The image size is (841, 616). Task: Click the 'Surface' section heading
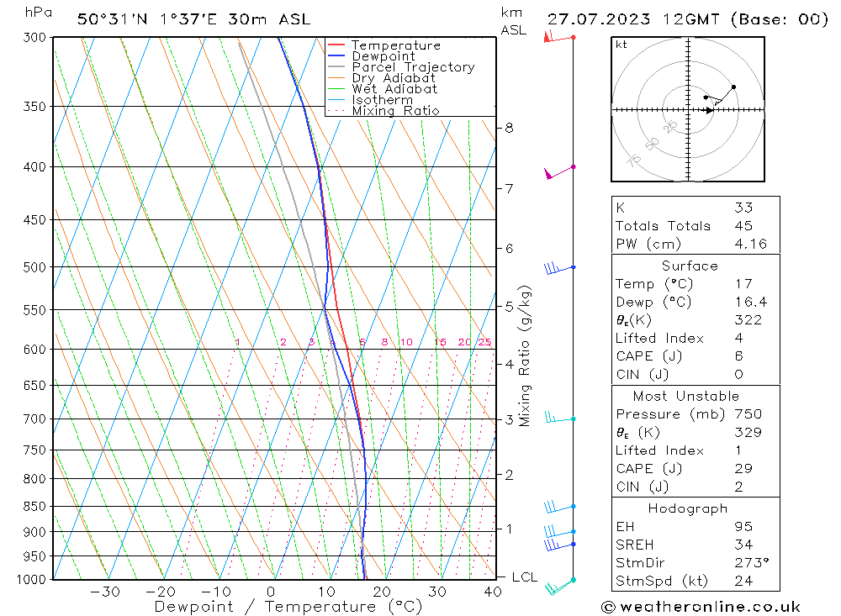pos(690,266)
